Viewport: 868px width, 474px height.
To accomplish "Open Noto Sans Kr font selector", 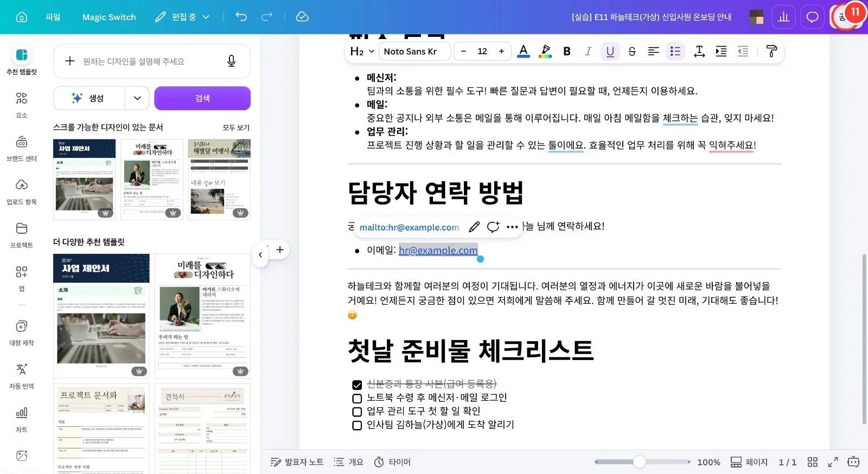I will (416, 51).
